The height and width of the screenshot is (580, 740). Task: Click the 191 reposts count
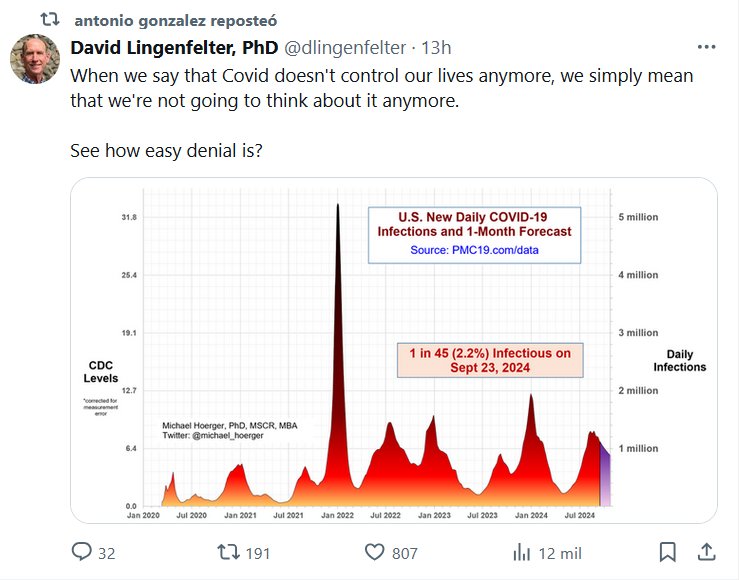(257, 553)
